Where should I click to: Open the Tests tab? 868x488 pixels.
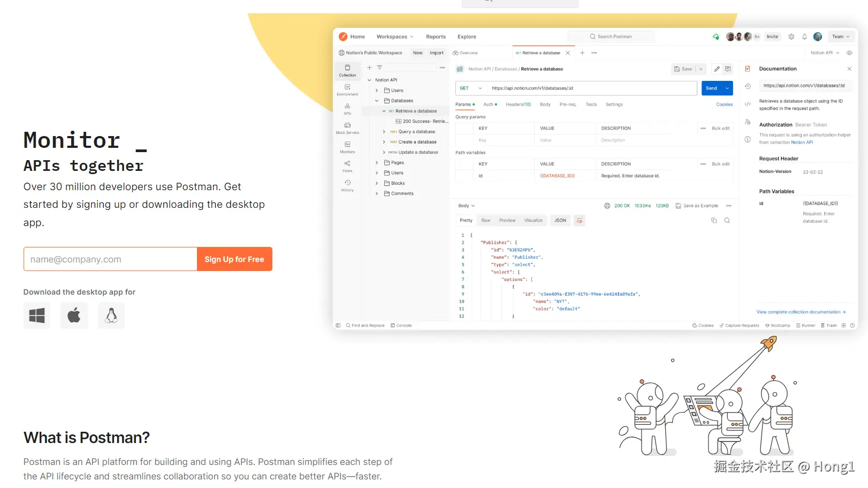[591, 104]
